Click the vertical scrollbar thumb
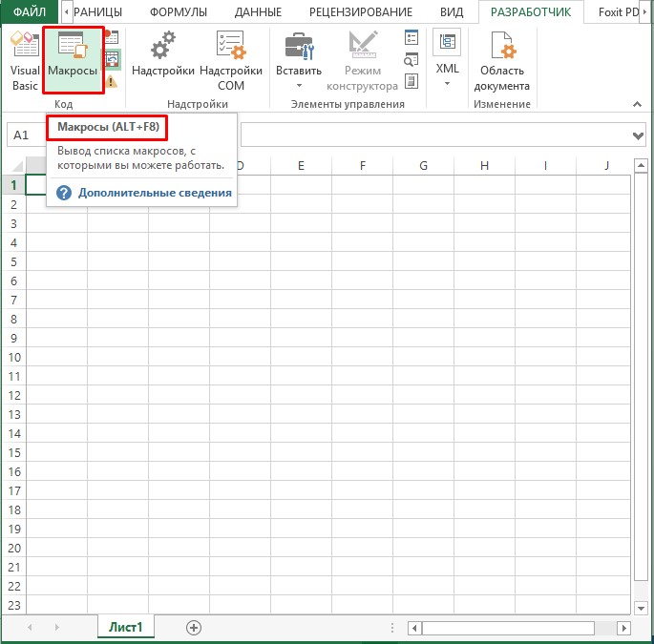 click(641, 377)
